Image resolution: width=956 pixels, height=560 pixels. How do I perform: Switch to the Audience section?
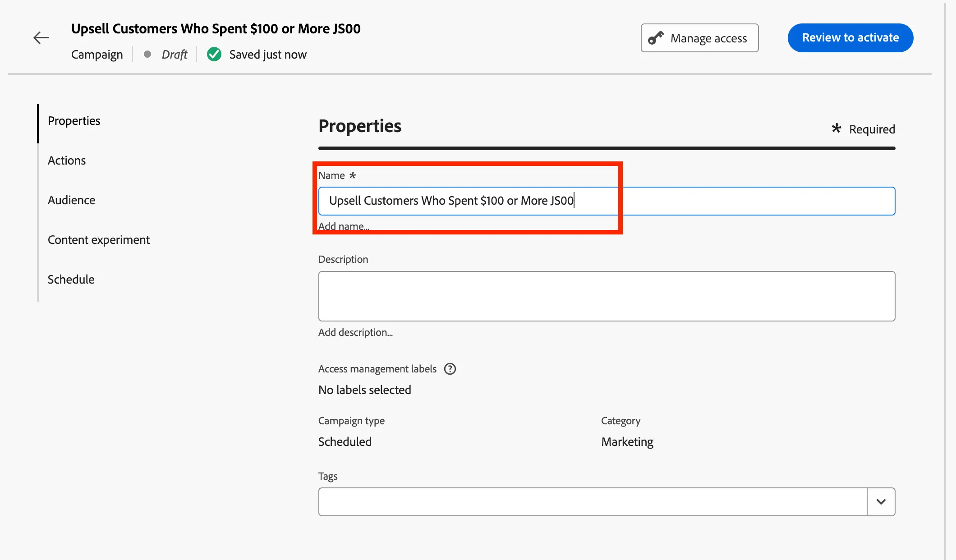pos(71,200)
